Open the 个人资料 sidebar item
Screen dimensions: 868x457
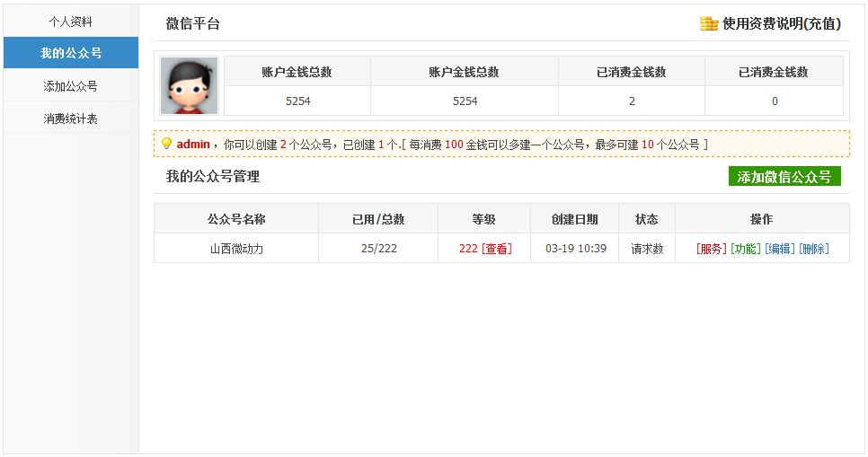[x=71, y=22]
